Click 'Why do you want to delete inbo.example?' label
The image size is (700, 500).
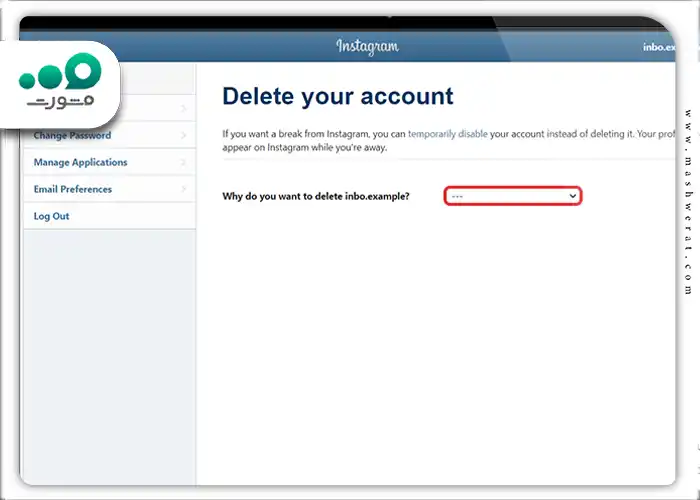coord(316,196)
